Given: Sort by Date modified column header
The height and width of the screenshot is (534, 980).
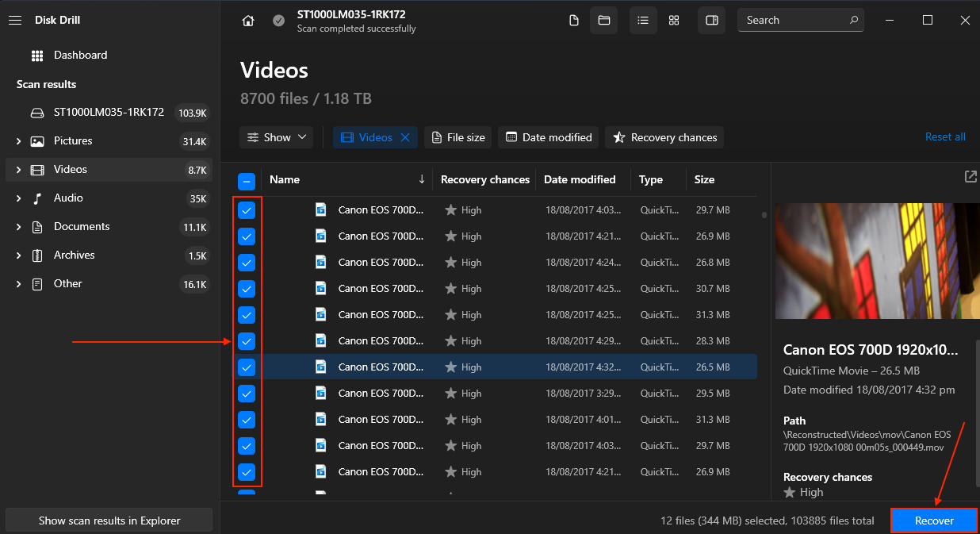Looking at the screenshot, I should [580, 179].
